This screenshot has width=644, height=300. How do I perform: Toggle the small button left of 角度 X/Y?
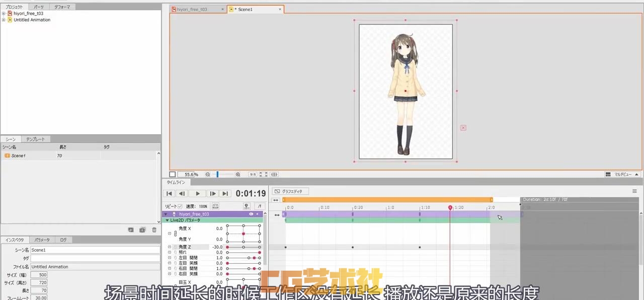coord(170,234)
